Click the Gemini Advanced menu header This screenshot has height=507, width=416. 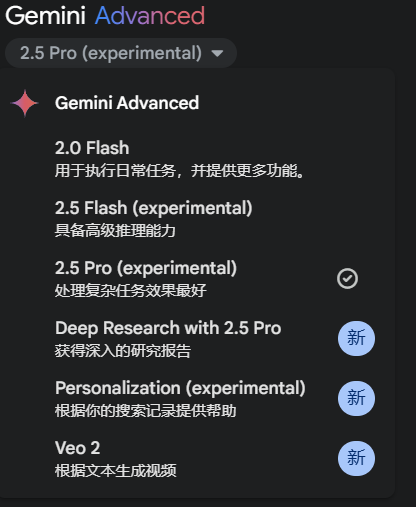click(x=127, y=103)
